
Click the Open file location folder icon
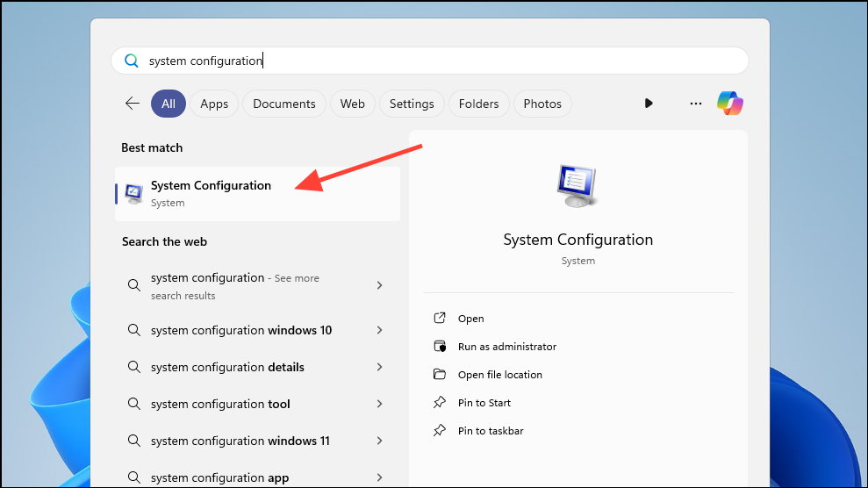[440, 375]
